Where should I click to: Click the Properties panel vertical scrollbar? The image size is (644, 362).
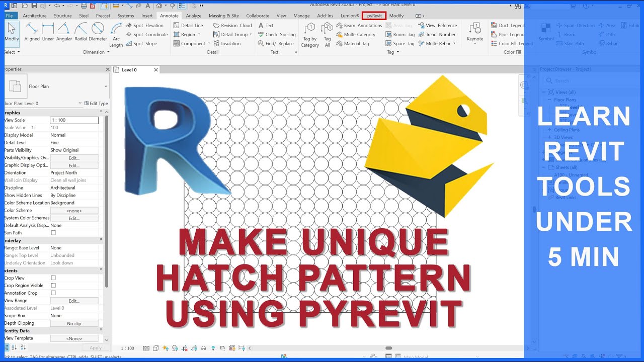pyautogui.click(x=106, y=201)
